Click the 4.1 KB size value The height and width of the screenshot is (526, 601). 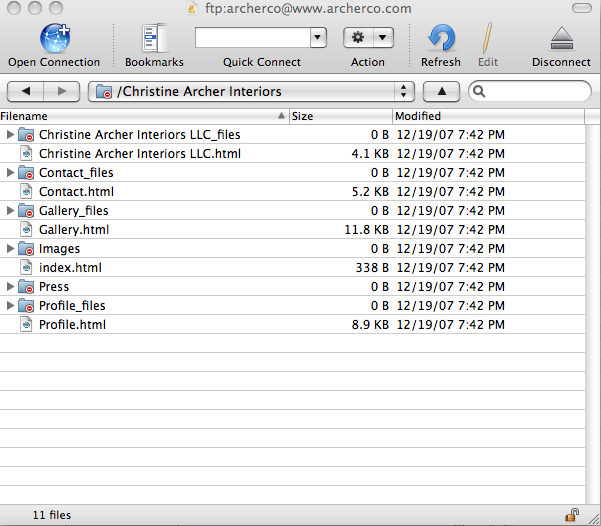point(370,154)
